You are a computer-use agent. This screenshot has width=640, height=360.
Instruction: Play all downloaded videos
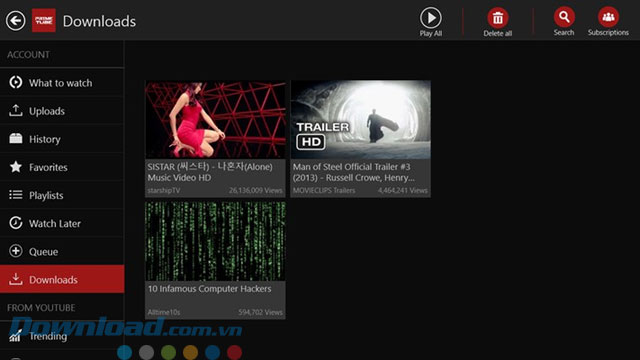point(431,18)
